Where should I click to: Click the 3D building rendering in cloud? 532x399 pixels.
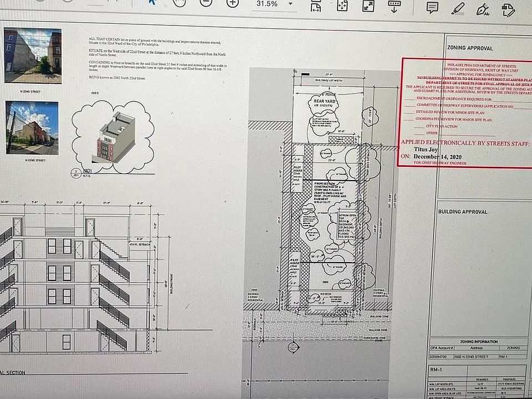tap(113, 137)
